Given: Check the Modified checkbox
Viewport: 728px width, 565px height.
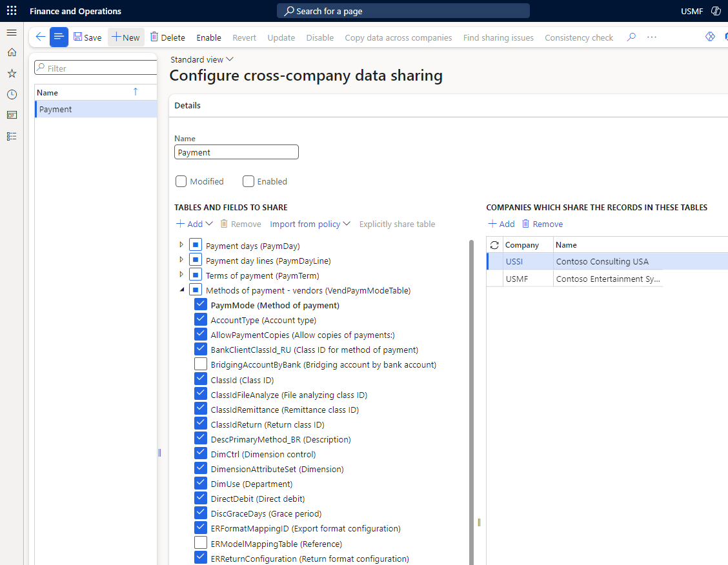Looking at the screenshot, I should pyautogui.click(x=181, y=181).
